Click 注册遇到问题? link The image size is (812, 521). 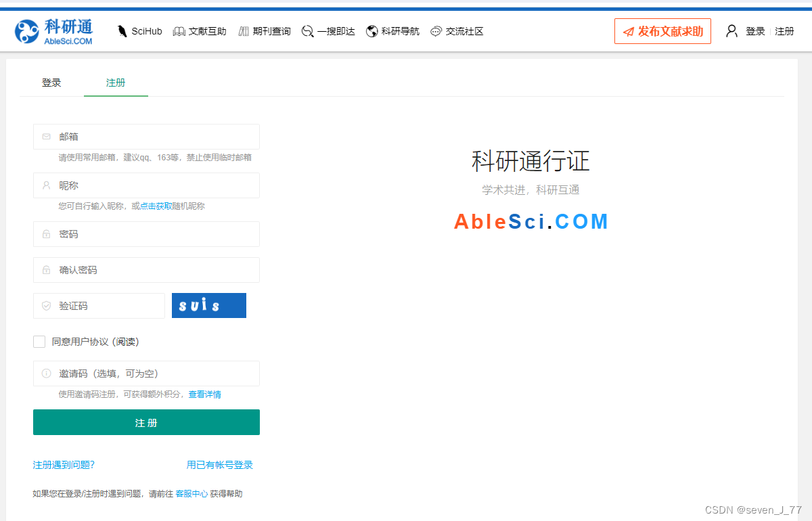(64, 465)
